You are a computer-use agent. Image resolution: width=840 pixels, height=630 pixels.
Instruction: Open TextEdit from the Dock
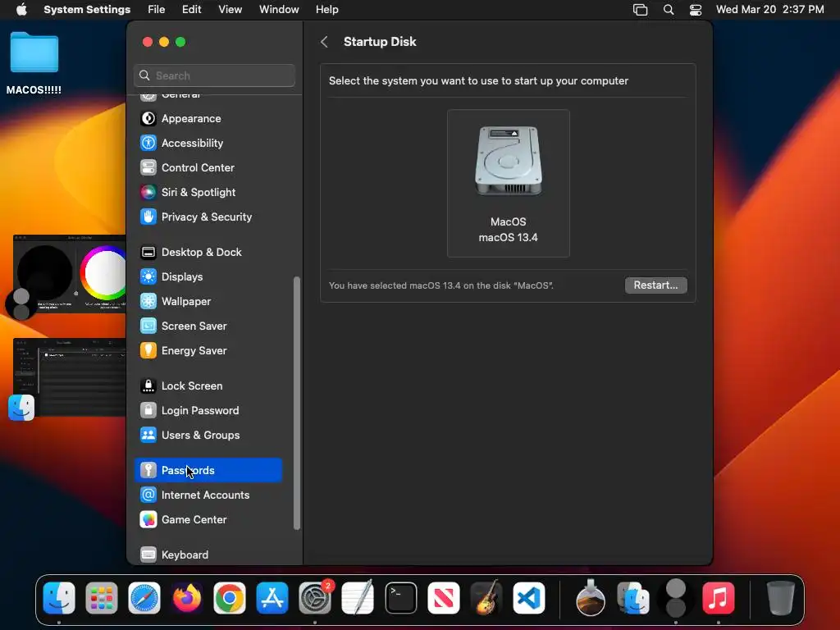[x=358, y=598]
